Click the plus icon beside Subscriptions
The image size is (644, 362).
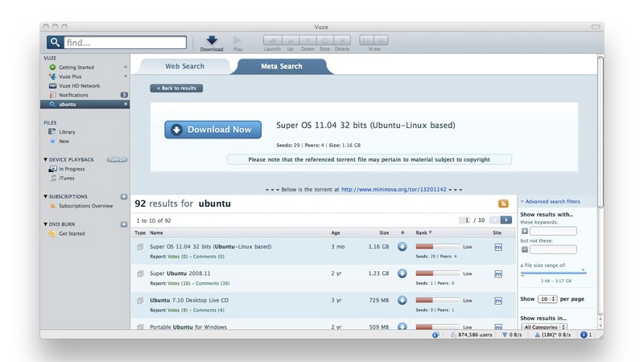pyautogui.click(x=124, y=196)
